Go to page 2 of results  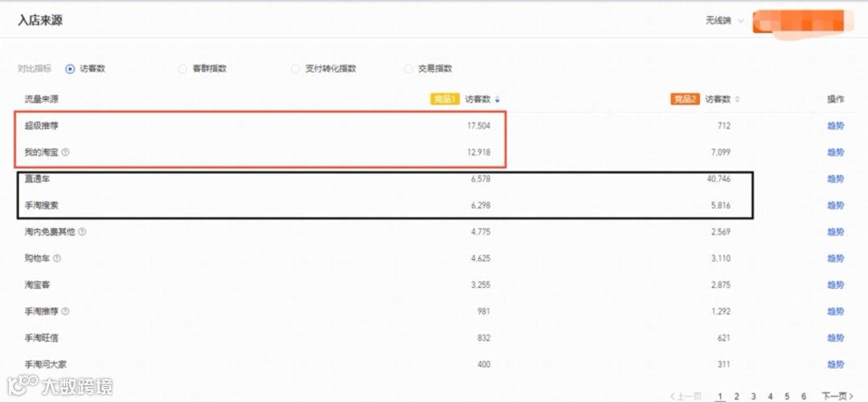tap(737, 396)
